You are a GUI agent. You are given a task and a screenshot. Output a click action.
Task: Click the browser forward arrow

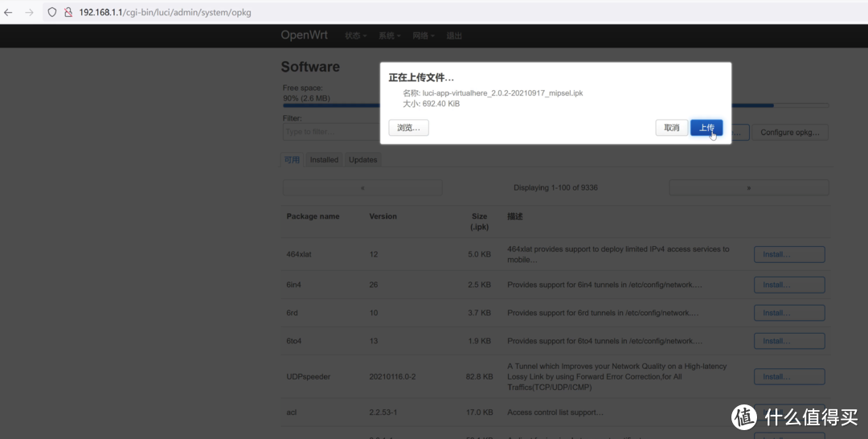click(x=29, y=12)
